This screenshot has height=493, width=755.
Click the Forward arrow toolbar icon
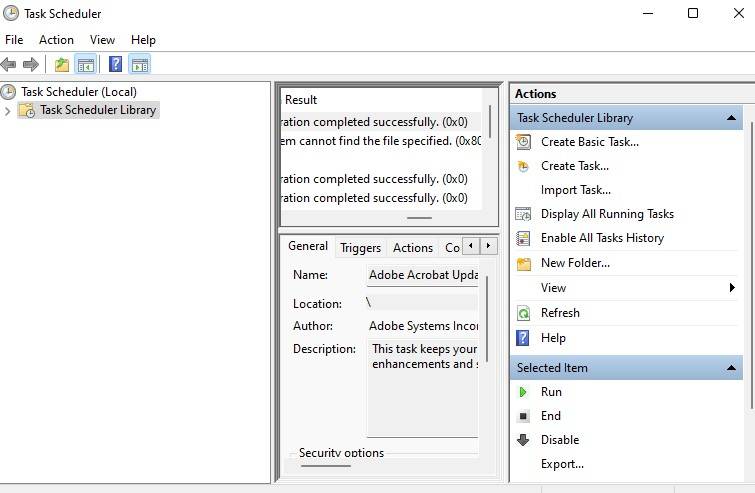(x=31, y=64)
